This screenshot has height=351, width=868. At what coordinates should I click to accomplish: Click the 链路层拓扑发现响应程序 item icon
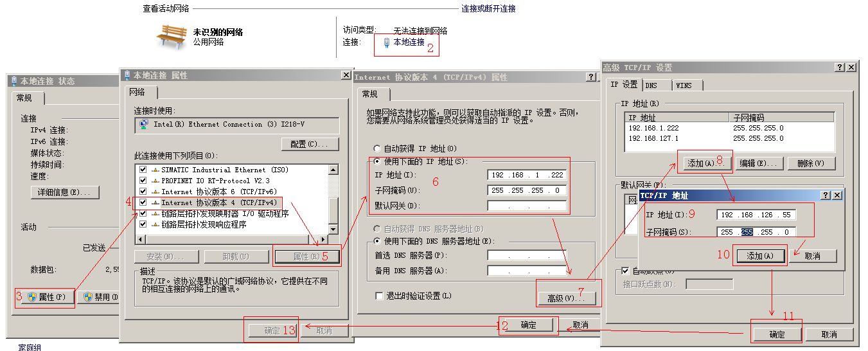pos(155,224)
